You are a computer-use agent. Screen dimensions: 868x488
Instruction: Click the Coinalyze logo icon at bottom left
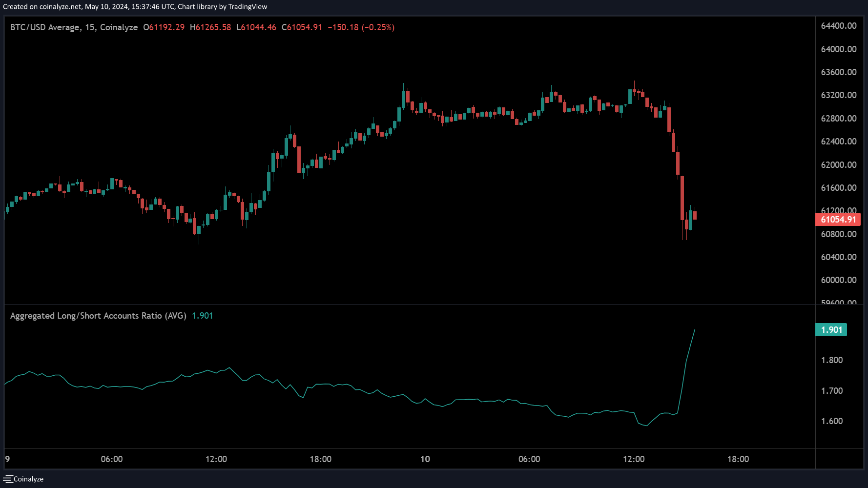(8, 479)
